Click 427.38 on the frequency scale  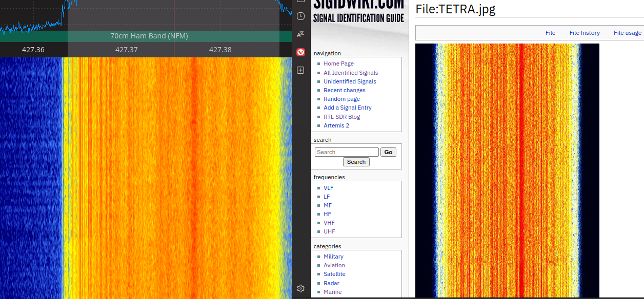(220, 50)
